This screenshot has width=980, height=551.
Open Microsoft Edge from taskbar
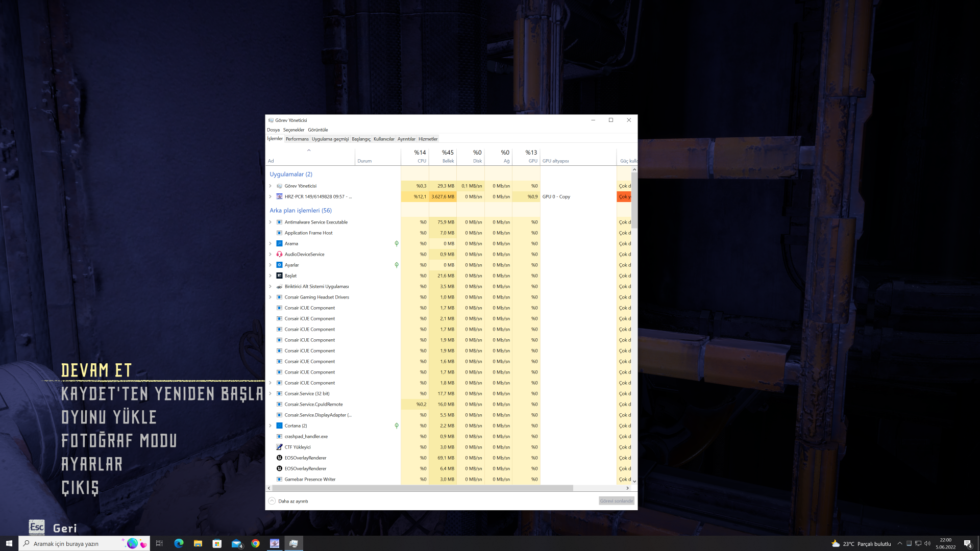[x=179, y=543]
